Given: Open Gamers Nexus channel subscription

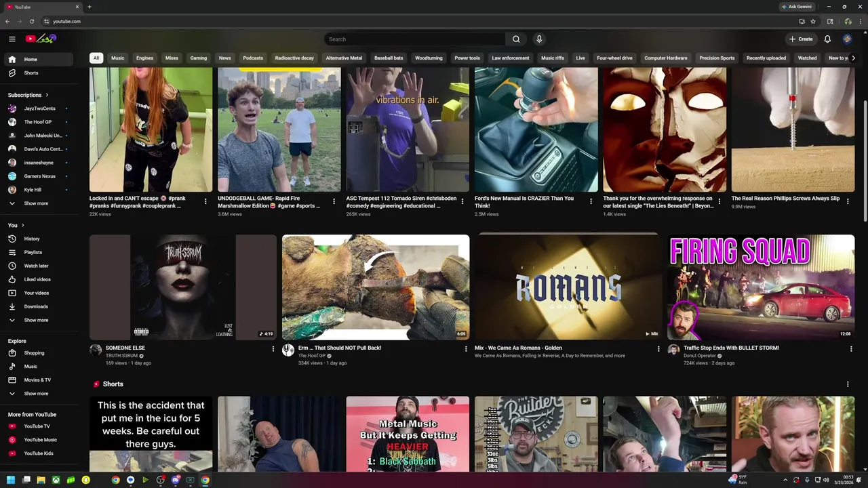Looking at the screenshot, I should coord(39,176).
